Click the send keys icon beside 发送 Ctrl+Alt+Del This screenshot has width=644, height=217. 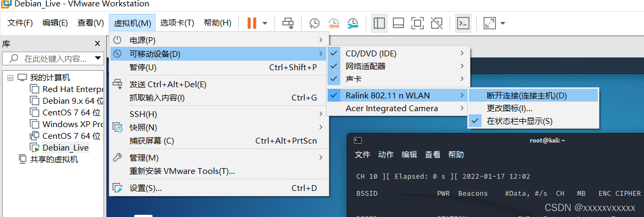pyautogui.click(x=118, y=84)
